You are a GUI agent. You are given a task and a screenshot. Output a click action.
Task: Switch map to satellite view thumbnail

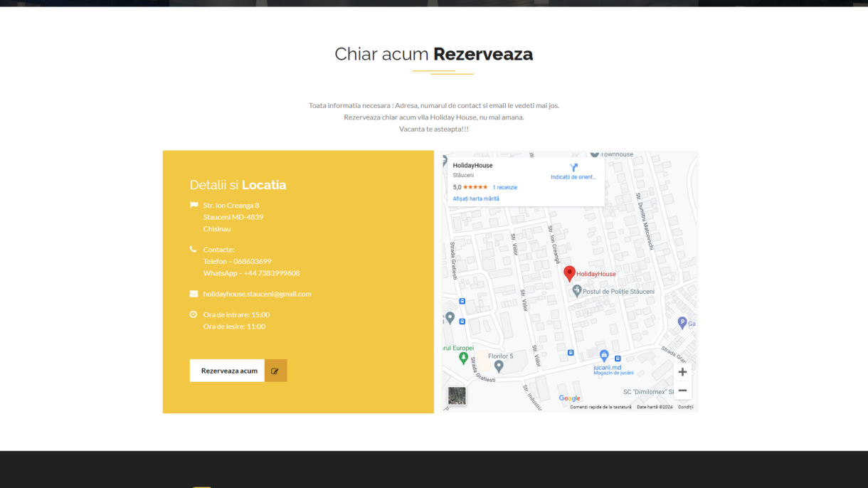(x=457, y=396)
